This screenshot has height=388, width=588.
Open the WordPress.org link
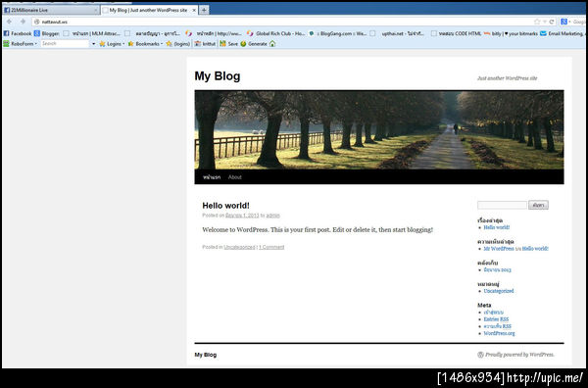[x=499, y=333]
